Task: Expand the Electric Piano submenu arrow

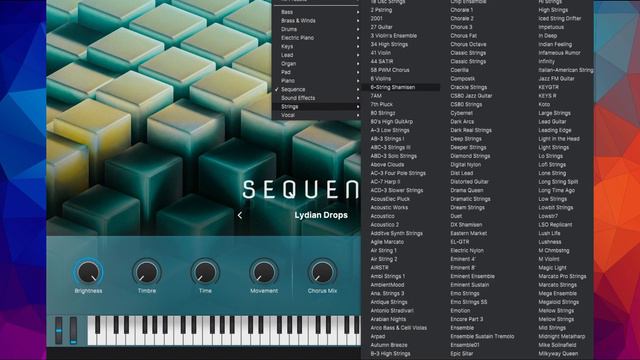Action: tap(358, 38)
